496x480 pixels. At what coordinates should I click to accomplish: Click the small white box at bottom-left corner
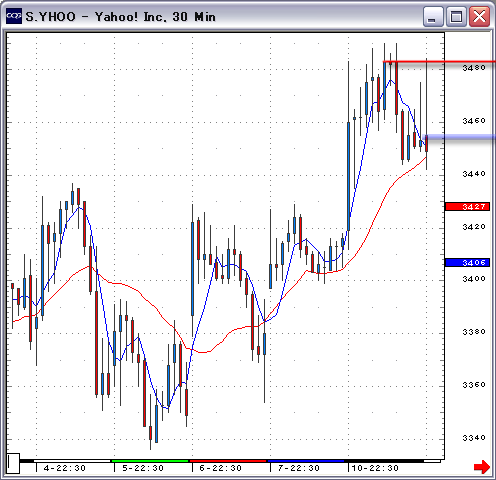(x=13, y=463)
